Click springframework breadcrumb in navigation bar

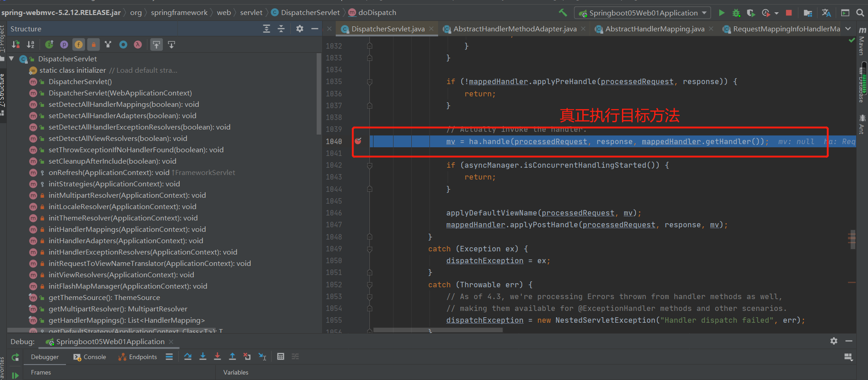[179, 13]
